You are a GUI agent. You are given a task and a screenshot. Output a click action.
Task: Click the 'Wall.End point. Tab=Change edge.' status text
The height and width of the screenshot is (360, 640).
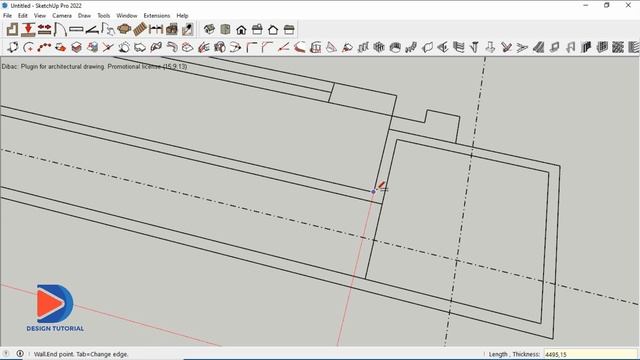(x=81, y=354)
